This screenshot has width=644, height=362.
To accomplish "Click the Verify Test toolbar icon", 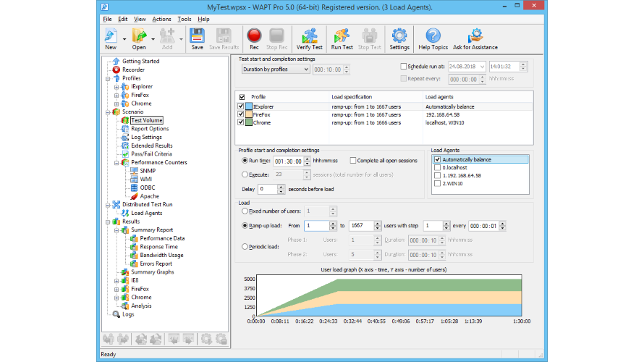I will [x=310, y=36].
